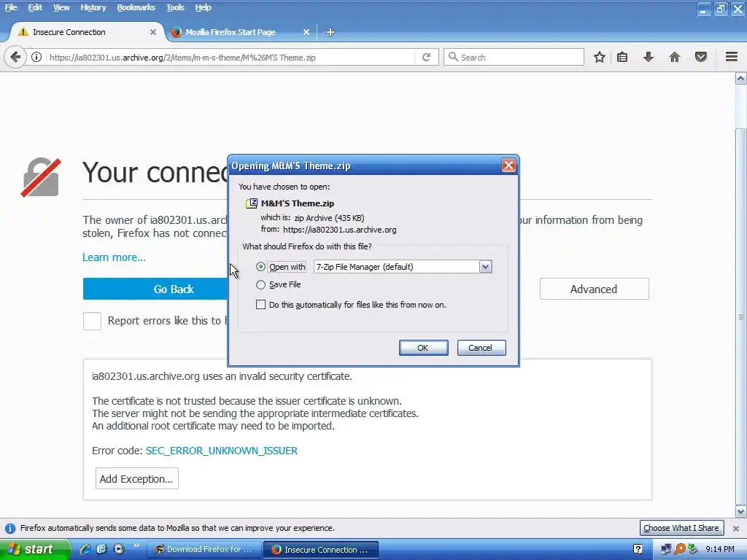
Task: Open a new tab with plus button
Action: [x=330, y=32]
